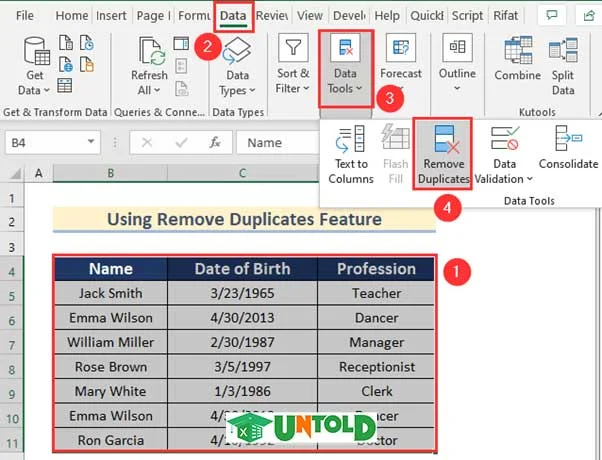The width and height of the screenshot is (602, 460).
Task: Switch to the Help tab
Action: tap(387, 15)
